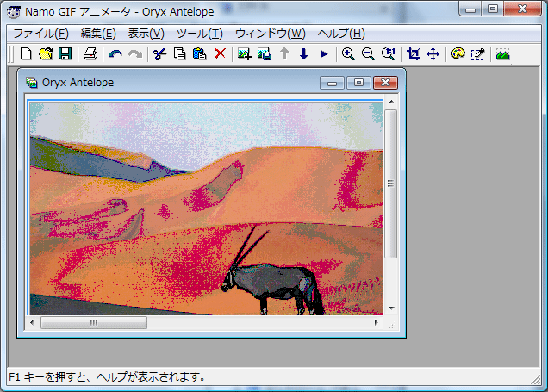The image size is (548, 392).
Task: Delete frame with red X icon
Action: click(x=220, y=54)
